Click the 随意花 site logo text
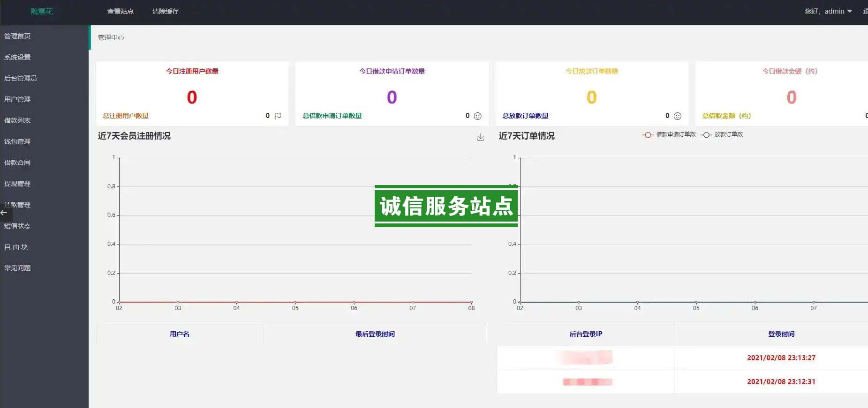868x408 pixels. click(42, 11)
